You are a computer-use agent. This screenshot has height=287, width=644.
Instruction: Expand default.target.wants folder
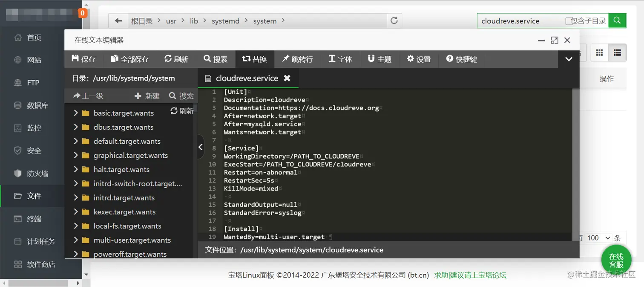pos(75,141)
